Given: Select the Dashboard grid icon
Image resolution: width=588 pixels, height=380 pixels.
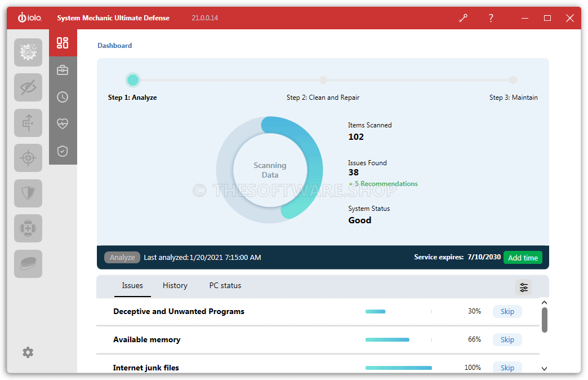Looking at the screenshot, I should (63, 43).
